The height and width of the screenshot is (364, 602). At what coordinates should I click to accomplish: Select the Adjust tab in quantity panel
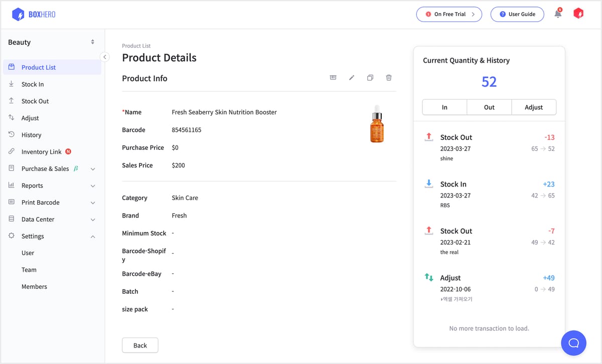pos(534,107)
